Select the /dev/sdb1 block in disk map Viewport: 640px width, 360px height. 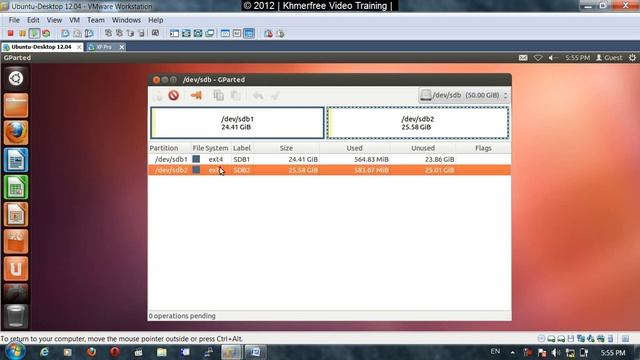click(x=237, y=123)
